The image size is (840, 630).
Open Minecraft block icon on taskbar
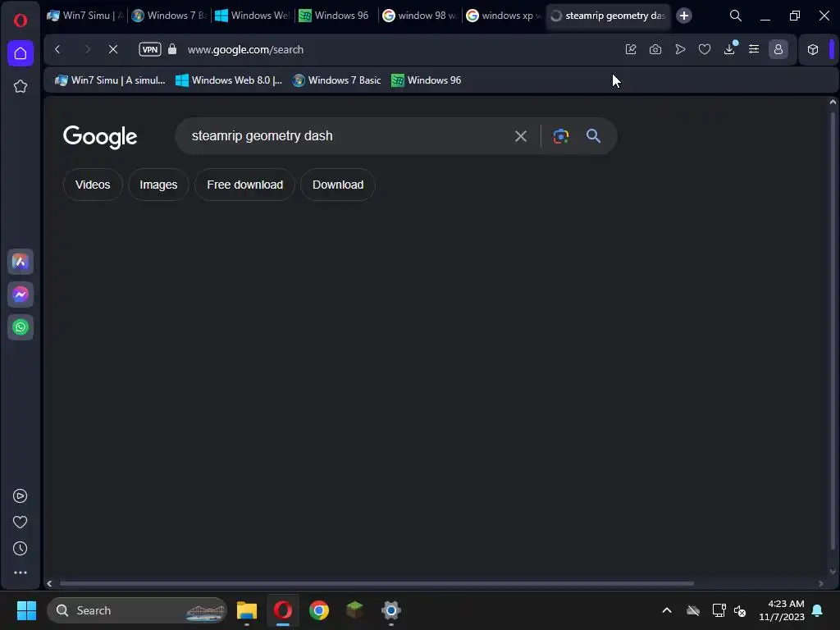(x=354, y=610)
